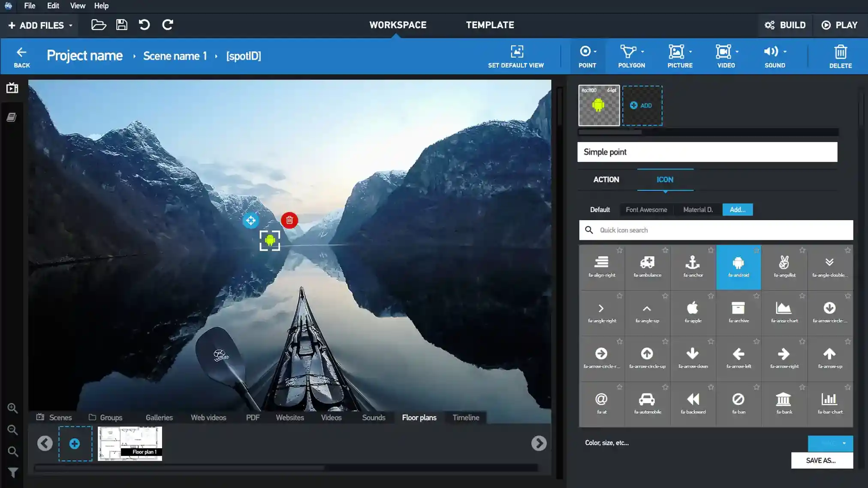Switch to the ACTION tab
Image resolution: width=868 pixels, height=488 pixels.
click(606, 180)
